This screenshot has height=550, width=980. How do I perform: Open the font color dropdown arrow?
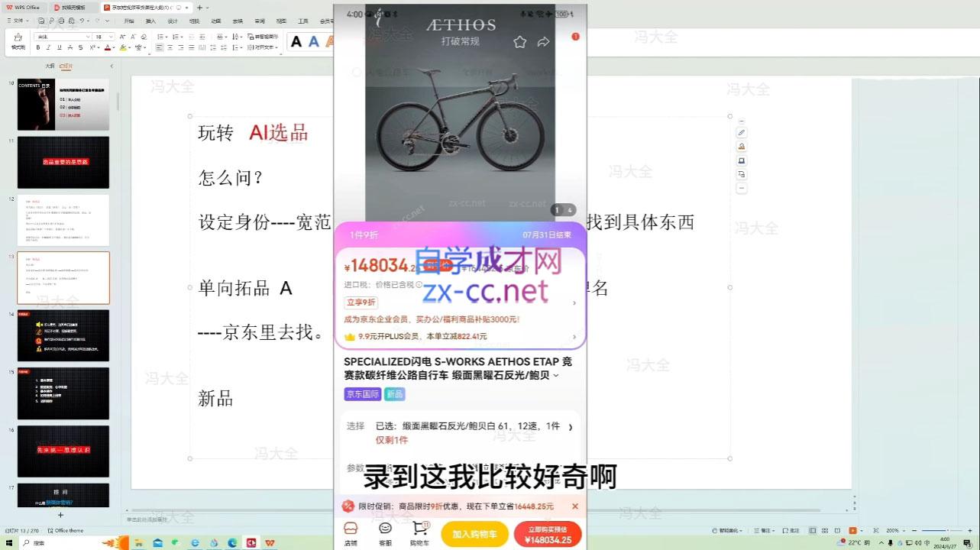[x=114, y=47]
